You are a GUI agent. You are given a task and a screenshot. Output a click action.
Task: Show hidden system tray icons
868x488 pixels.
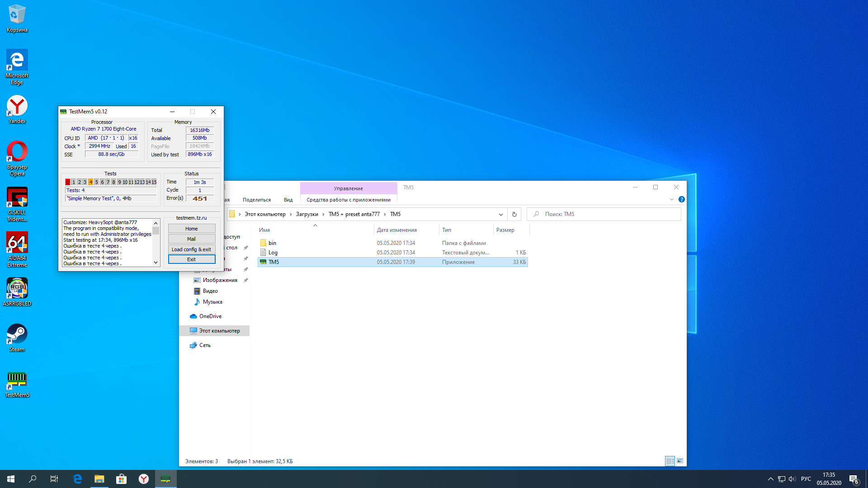tap(770, 479)
